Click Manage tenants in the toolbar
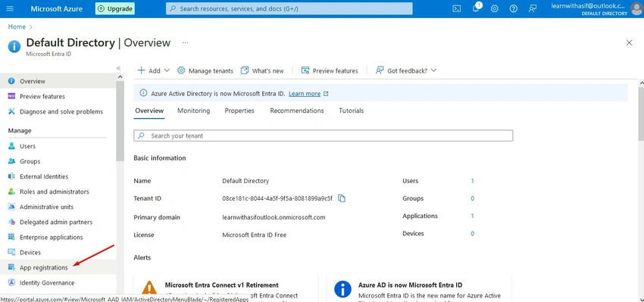Screen dimensions: 644x302 205,70
